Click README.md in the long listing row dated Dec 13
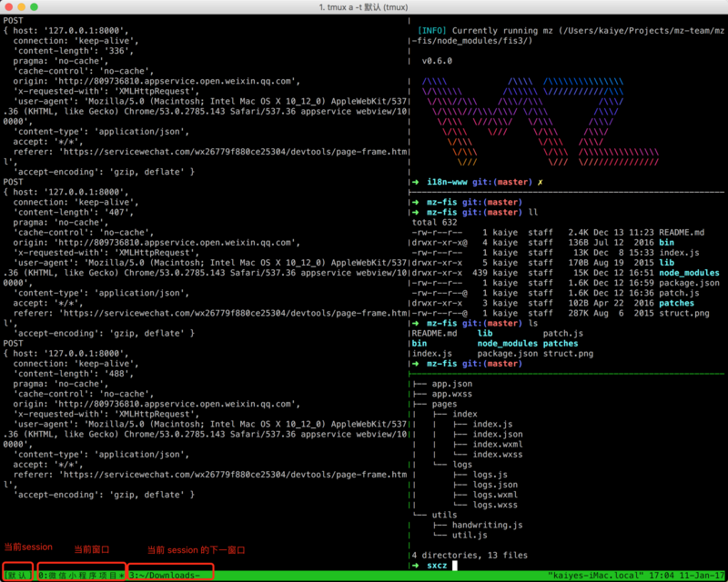 682,233
